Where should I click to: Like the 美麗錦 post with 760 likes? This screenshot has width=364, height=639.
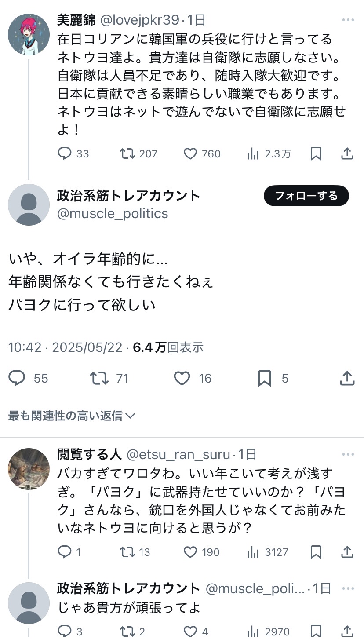coord(190,153)
